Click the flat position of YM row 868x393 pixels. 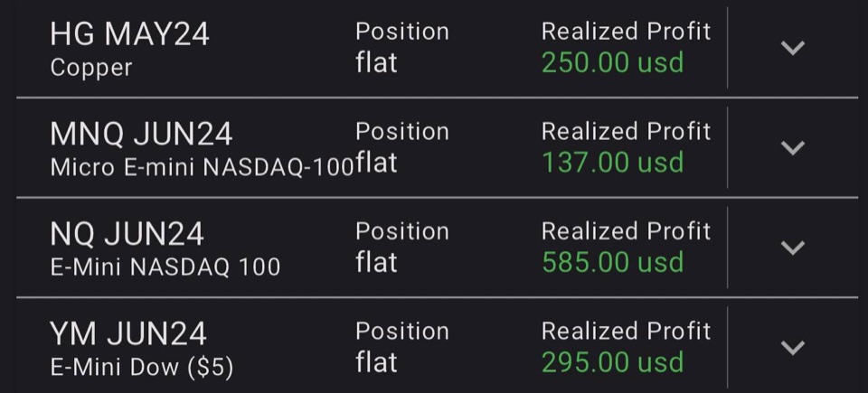pyautogui.click(x=376, y=361)
